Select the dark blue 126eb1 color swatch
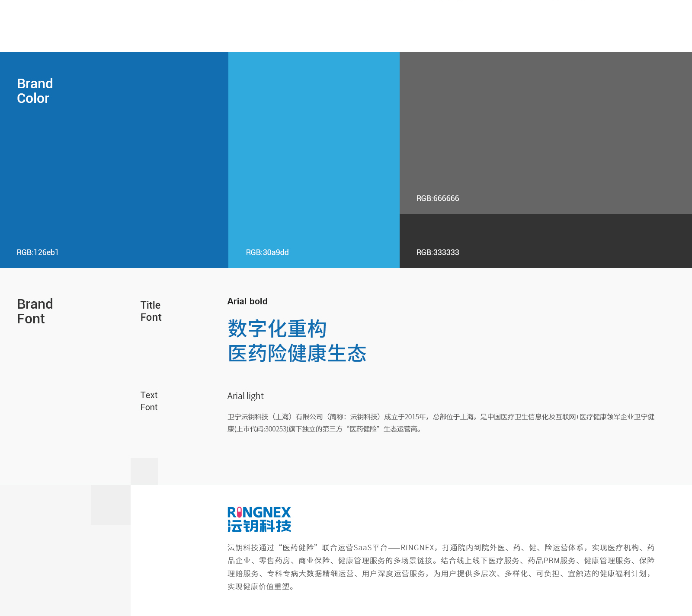The image size is (692, 616). (x=114, y=164)
